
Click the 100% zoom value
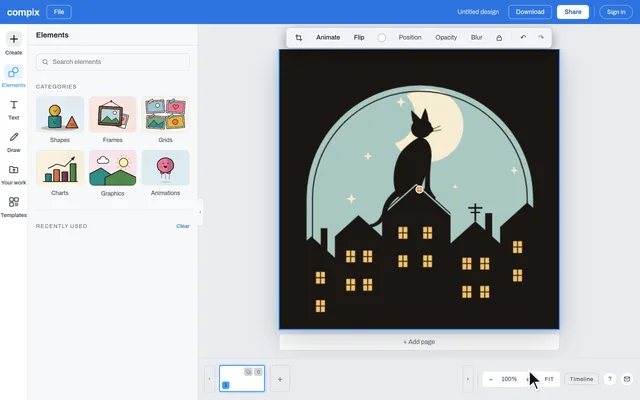pyautogui.click(x=509, y=379)
